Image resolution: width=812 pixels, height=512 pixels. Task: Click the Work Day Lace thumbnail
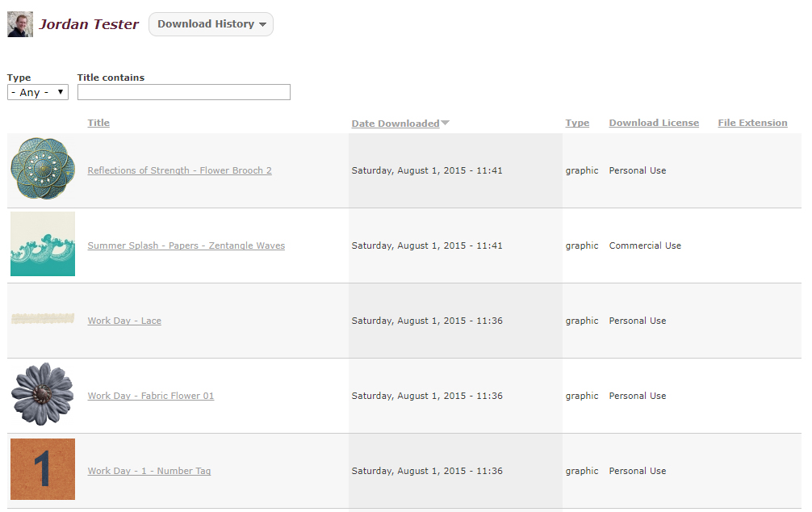click(x=43, y=319)
